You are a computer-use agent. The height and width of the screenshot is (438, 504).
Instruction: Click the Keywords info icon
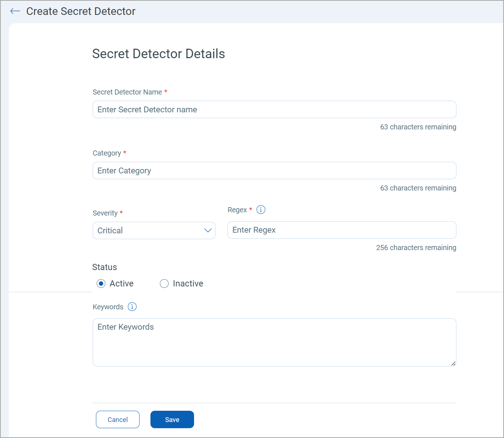point(132,307)
